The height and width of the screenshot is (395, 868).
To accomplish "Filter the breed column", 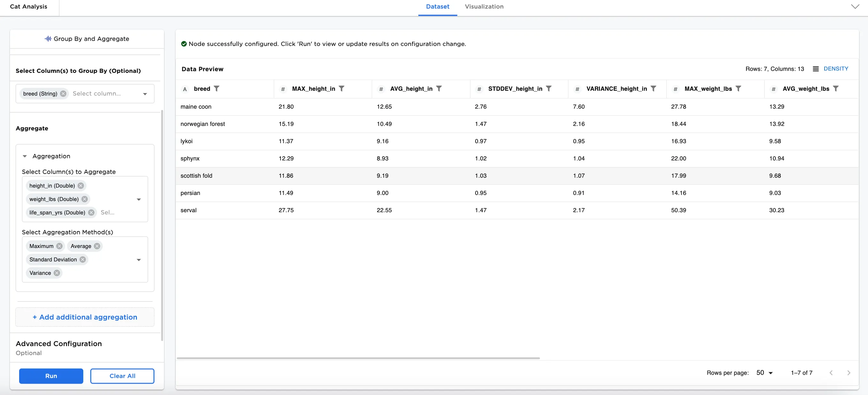I will pyautogui.click(x=217, y=89).
